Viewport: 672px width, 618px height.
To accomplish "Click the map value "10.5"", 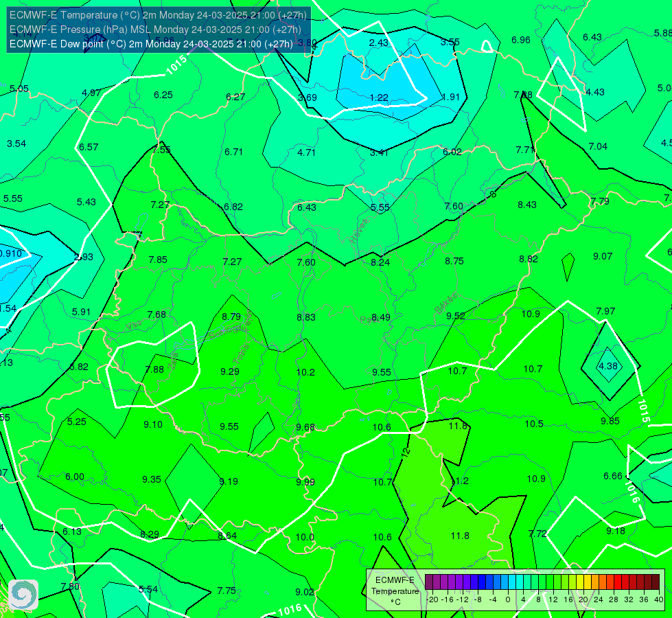I will coord(534,424).
